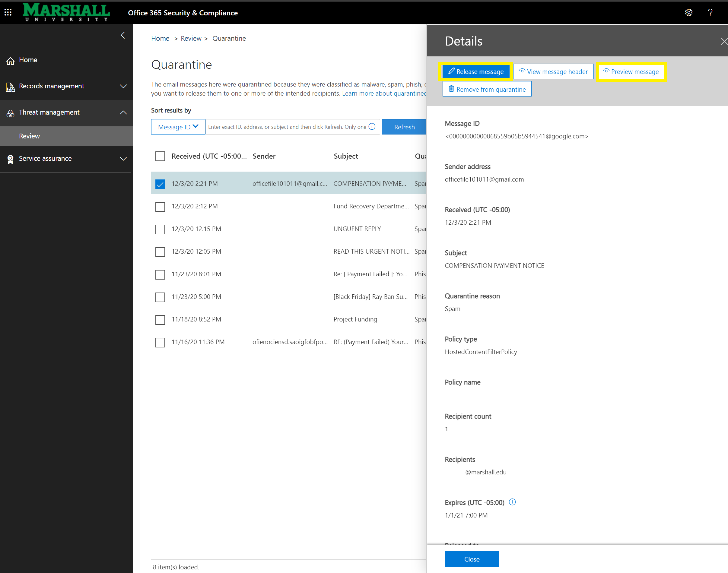Image resolution: width=728 pixels, height=573 pixels.
Task: Check the 11/16/20 11:36 PM message
Action: (160, 343)
